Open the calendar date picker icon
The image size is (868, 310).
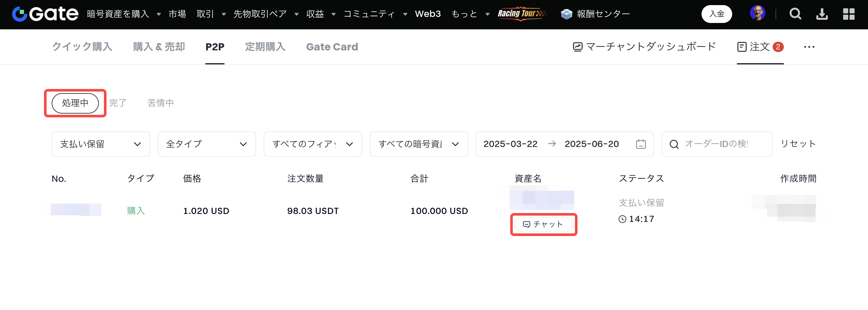(x=641, y=144)
